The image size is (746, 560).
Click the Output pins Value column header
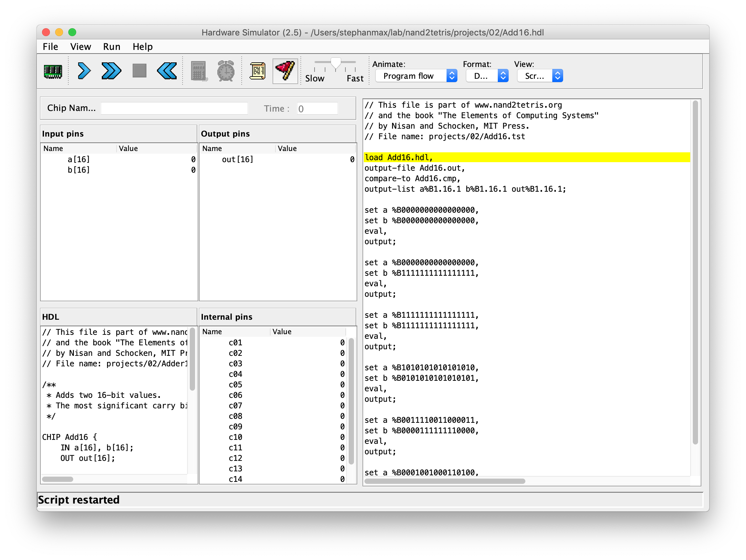click(316, 149)
